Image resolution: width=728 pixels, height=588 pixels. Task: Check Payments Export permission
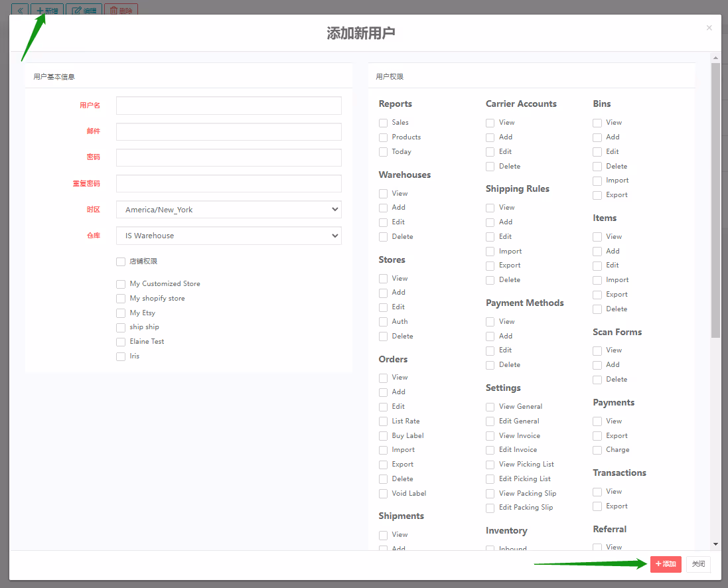pos(597,435)
